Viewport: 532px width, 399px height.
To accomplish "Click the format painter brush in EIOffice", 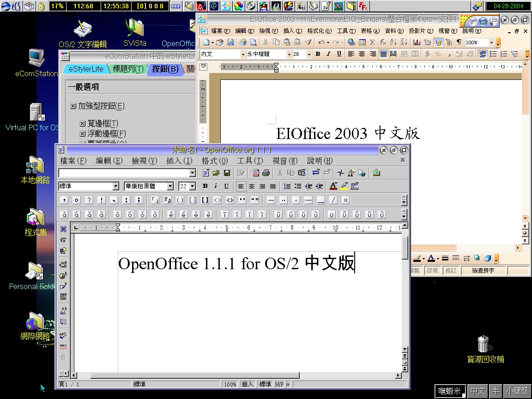I will tap(308, 42).
